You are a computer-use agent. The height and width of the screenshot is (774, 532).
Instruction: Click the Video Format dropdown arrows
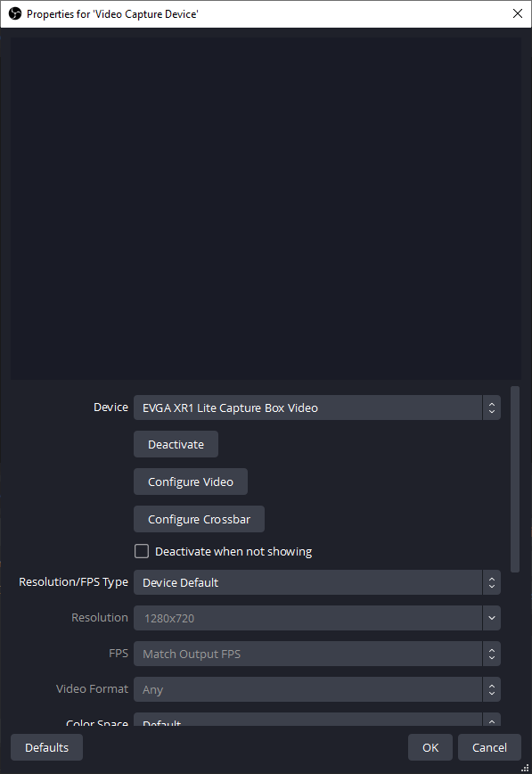pyautogui.click(x=492, y=689)
